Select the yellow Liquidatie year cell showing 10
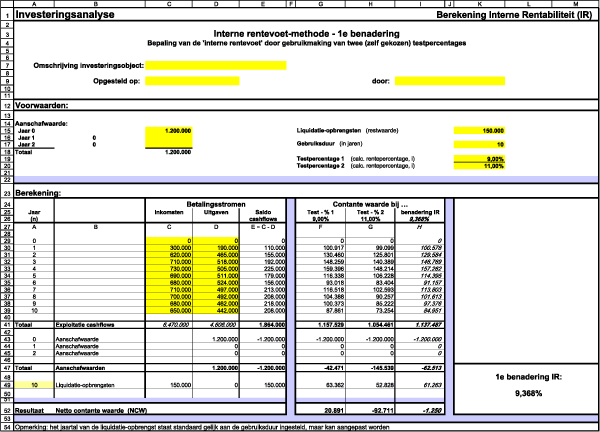 pyautogui.click(x=34, y=385)
